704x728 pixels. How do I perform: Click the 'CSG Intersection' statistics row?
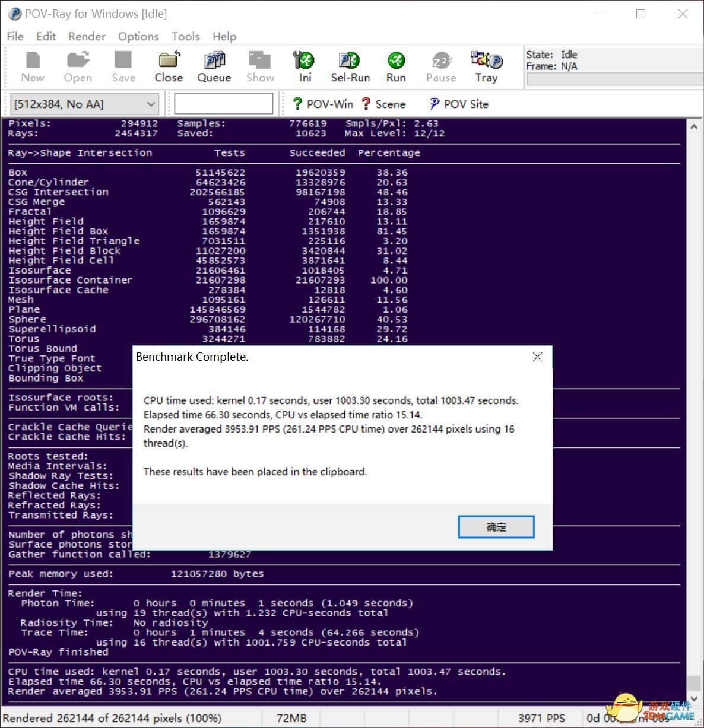click(x=208, y=192)
